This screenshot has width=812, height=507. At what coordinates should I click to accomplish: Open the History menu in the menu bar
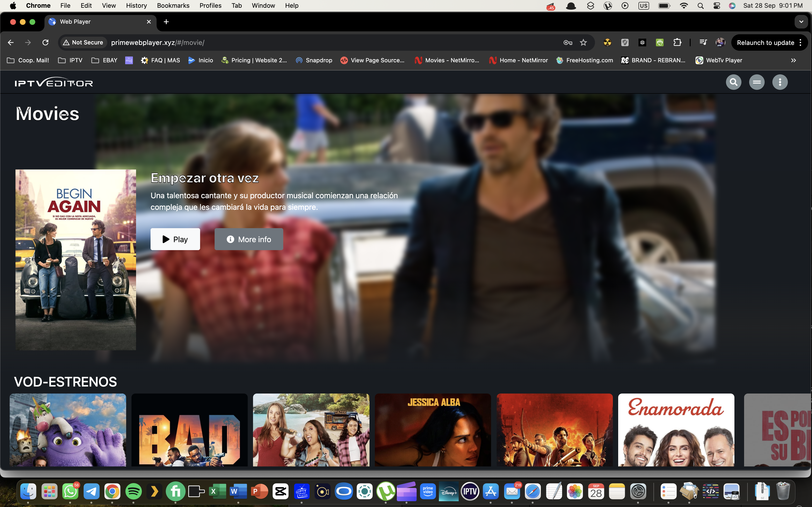136,5
